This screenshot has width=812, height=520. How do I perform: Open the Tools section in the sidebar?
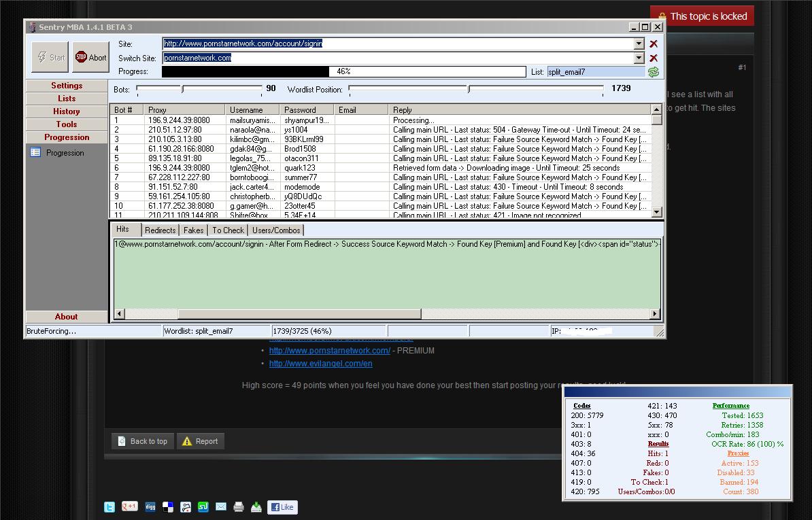(x=67, y=124)
